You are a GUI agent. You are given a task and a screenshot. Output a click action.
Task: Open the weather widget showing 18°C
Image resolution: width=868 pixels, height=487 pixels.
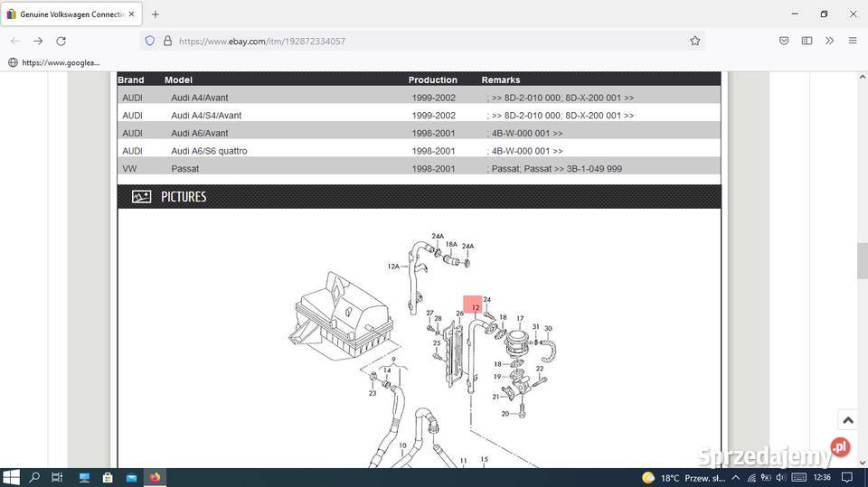(684, 478)
